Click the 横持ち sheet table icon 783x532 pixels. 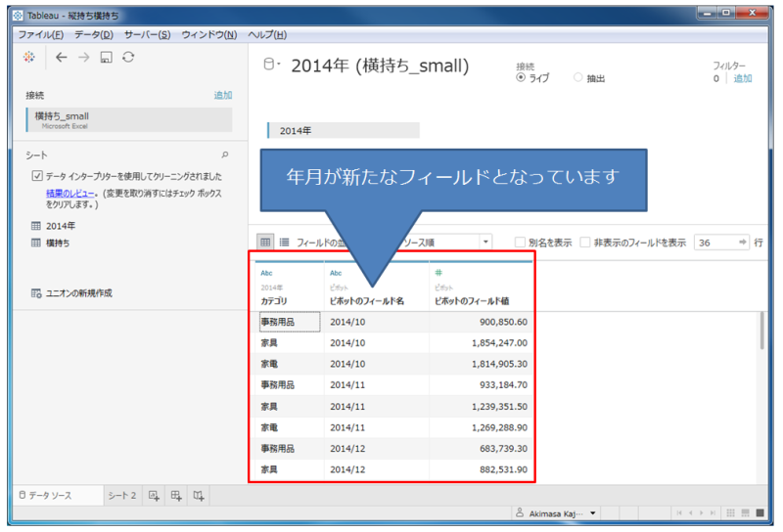click(x=36, y=244)
